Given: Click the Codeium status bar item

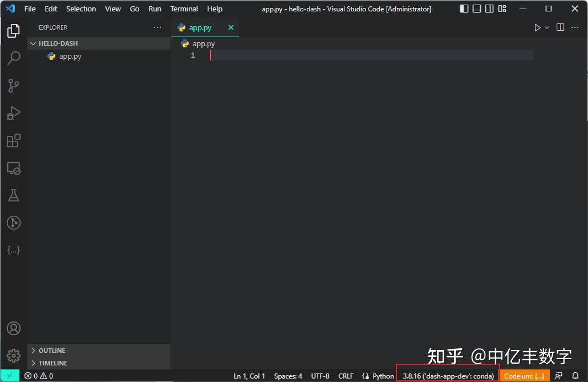Looking at the screenshot, I should [x=524, y=376].
